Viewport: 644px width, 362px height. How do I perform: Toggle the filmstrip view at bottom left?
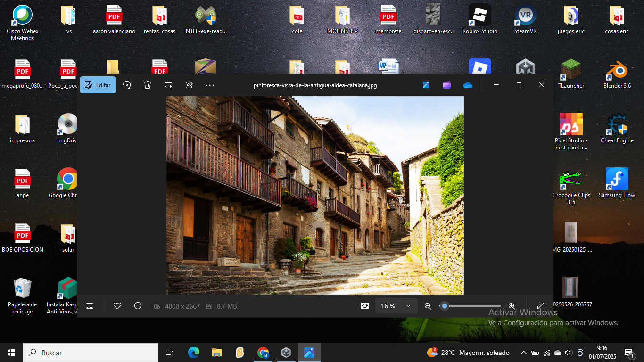tap(90, 306)
